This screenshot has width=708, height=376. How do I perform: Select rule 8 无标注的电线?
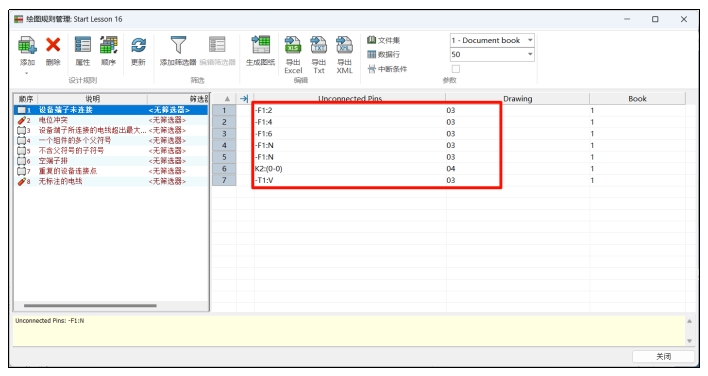(112, 181)
